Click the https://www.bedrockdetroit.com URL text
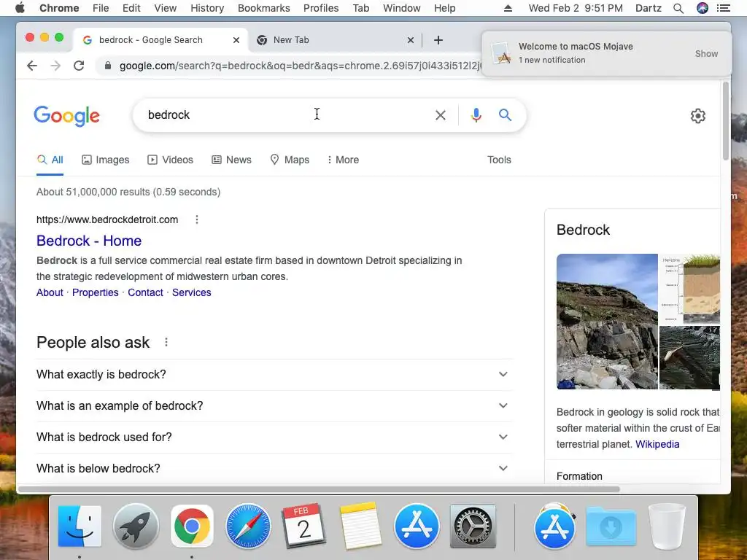The height and width of the screenshot is (560, 747). tap(107, 219)
